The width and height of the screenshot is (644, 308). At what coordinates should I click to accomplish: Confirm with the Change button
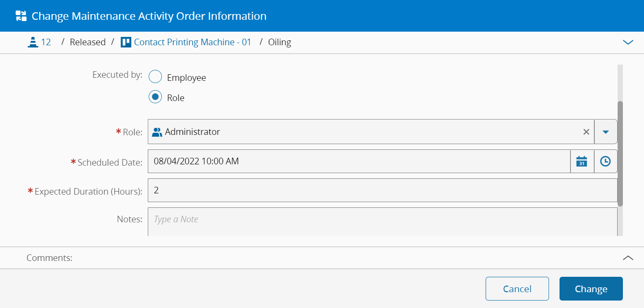pyautogui.click(x=591, y=289)
